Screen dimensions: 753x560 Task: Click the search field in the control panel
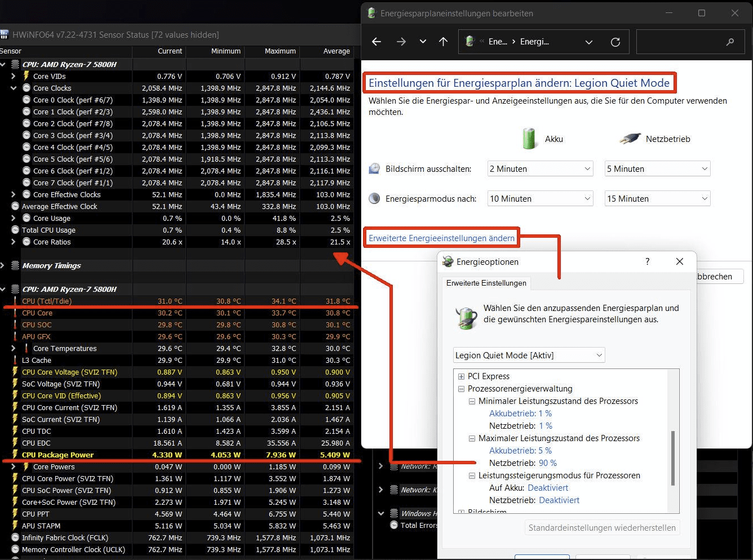pos(688,42)
